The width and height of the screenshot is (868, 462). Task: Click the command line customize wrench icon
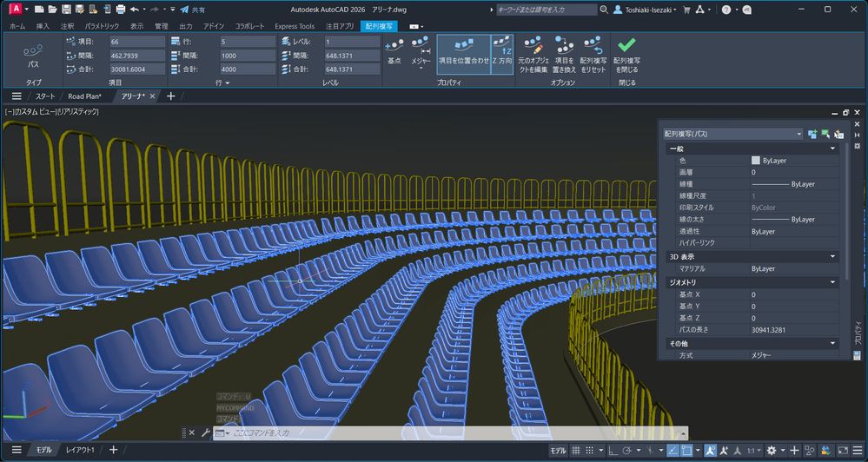(x=204, y=432)
